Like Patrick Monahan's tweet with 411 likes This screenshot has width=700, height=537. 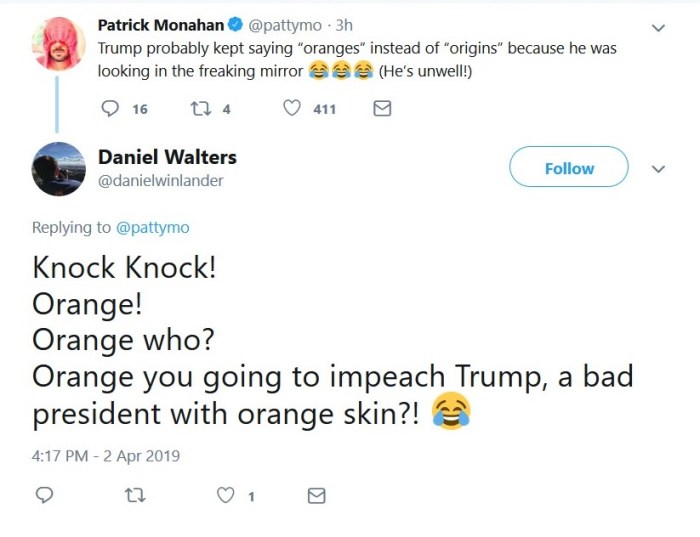pyautogui.click(x=292, y=109)
